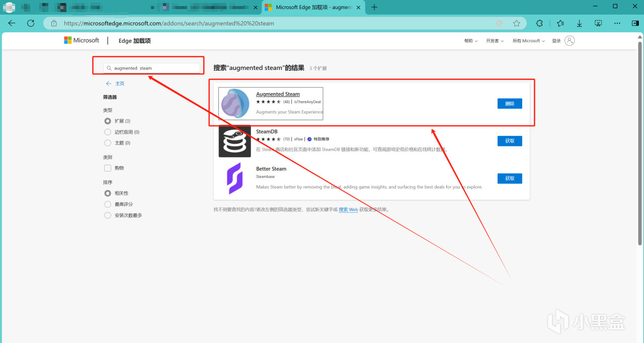The width and height of the screenshot is (644, 343).
Task: Click the Better Steam extension icon
Action: [234, 179]
